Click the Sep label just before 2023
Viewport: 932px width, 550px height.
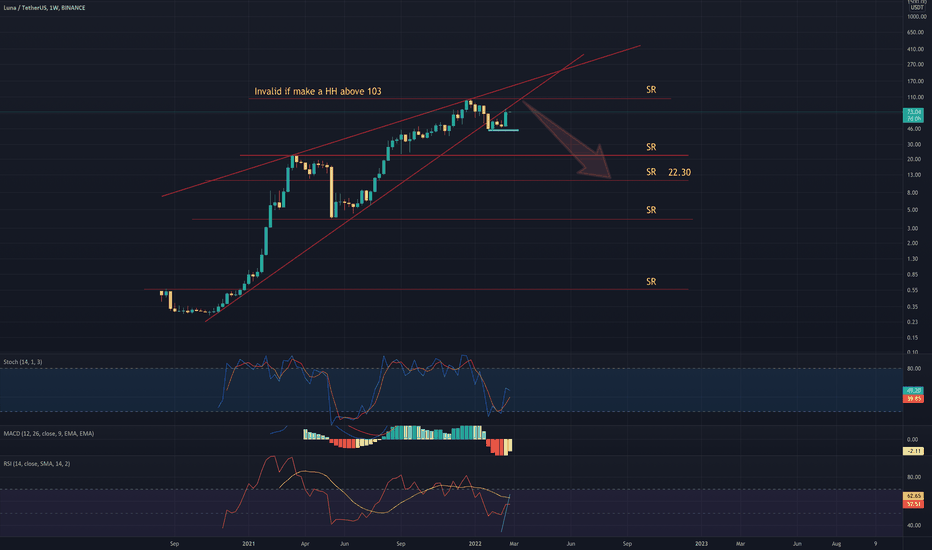pos(627,543)
